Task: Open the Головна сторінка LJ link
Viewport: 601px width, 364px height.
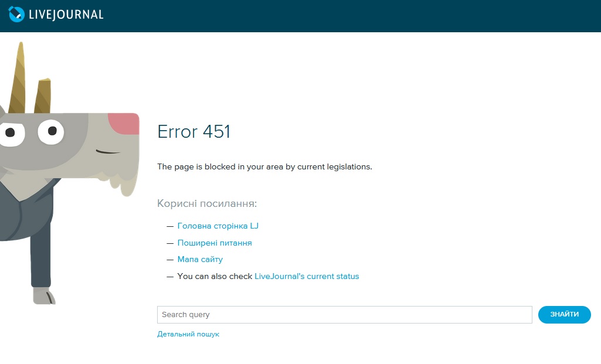Action: (x=218, y=226)
